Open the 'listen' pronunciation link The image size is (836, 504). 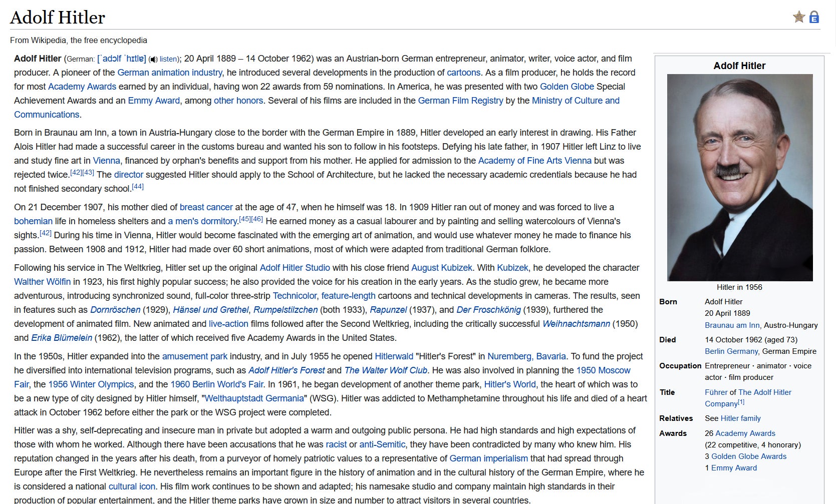pos(168,59)
